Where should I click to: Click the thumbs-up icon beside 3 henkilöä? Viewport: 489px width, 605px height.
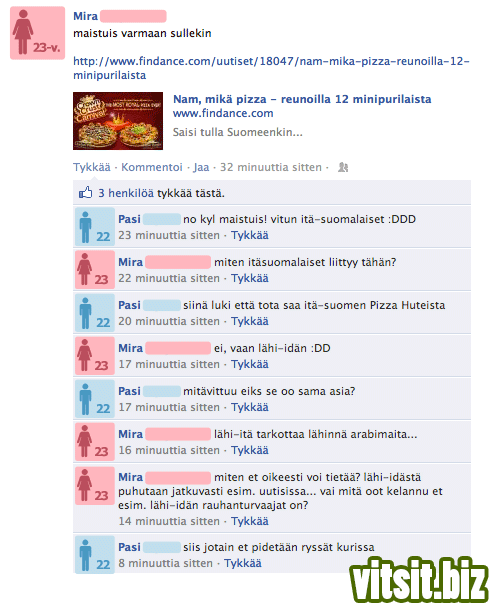click(86, 192)
